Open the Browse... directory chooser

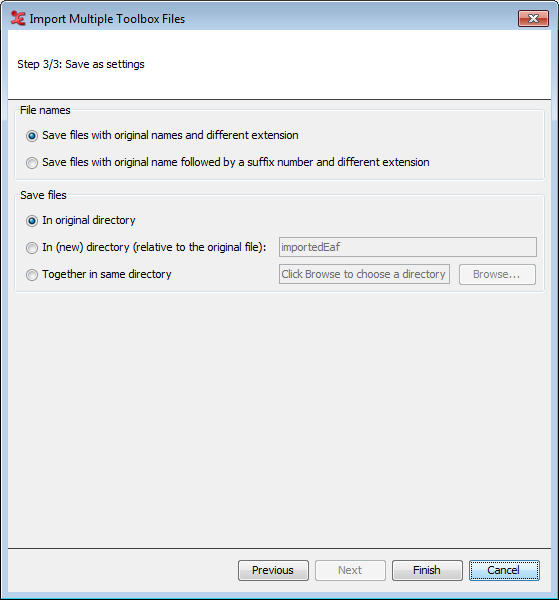coord(497,274)
